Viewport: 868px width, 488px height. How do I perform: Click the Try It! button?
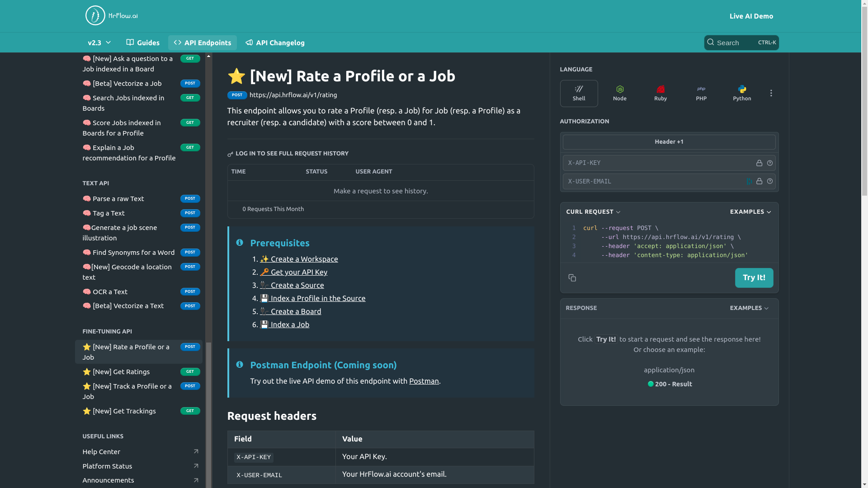[754, 278]
